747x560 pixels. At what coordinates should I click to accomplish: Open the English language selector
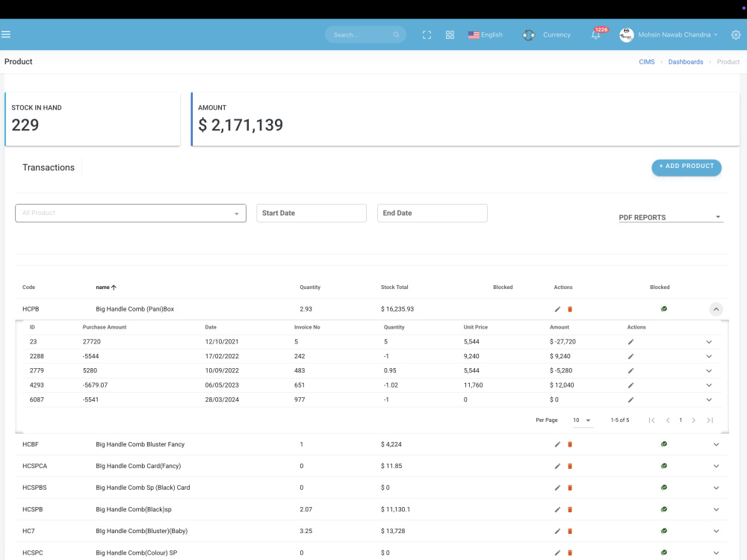[486, 35]
